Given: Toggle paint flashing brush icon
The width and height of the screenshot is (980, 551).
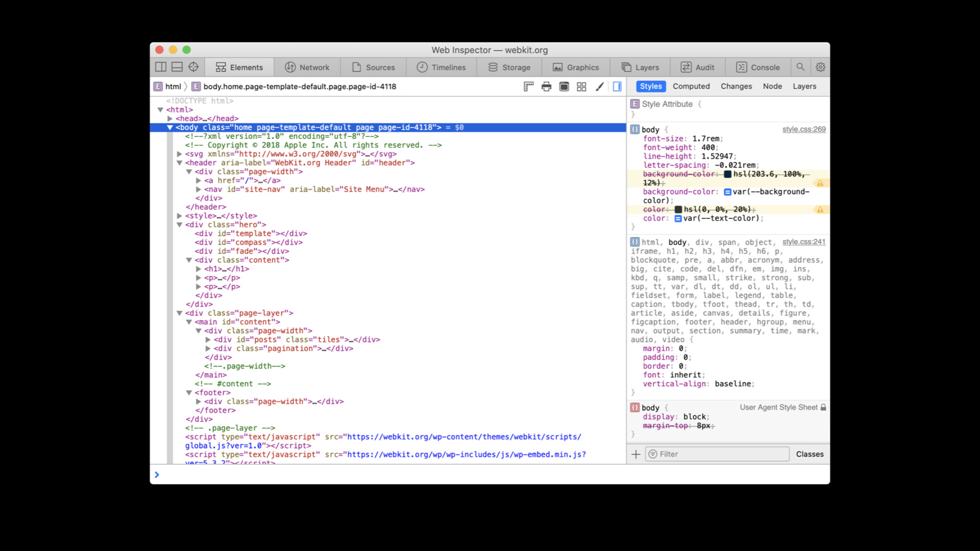Looking at the screenshot, I should pyautogui.click(x=599, y=87).
